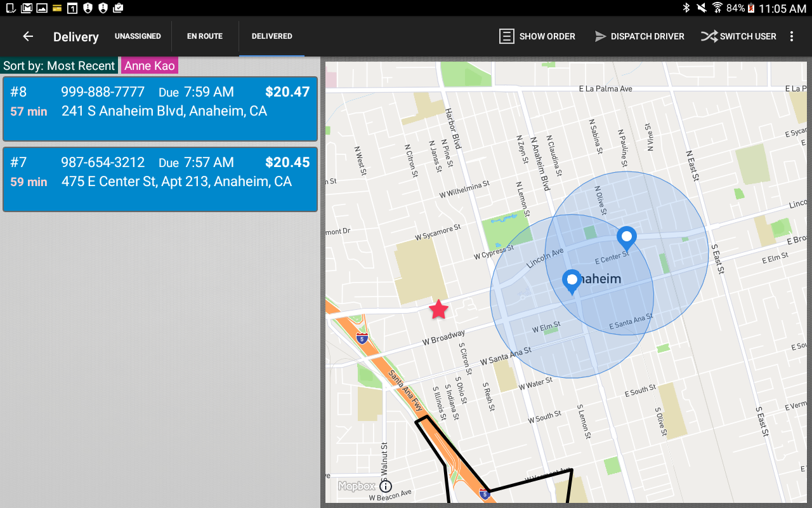Select order #8 at 241 S Anaheim Blvd
Image resolution: width=812 pixels, height=508 pixels.
pos(160,109)
